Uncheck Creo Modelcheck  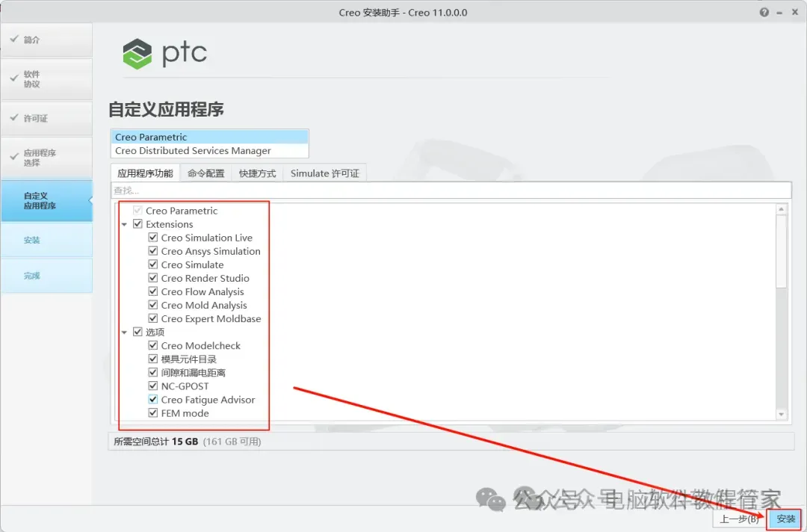pos(153,345)
